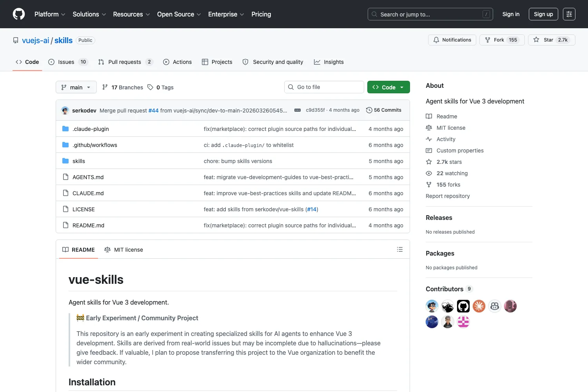Open the #14 pull request link

click(312, 209)
